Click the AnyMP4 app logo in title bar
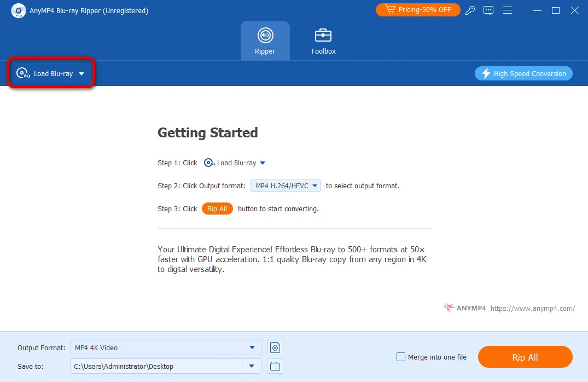This screenshot has width=588, height=382. (18, 10)
